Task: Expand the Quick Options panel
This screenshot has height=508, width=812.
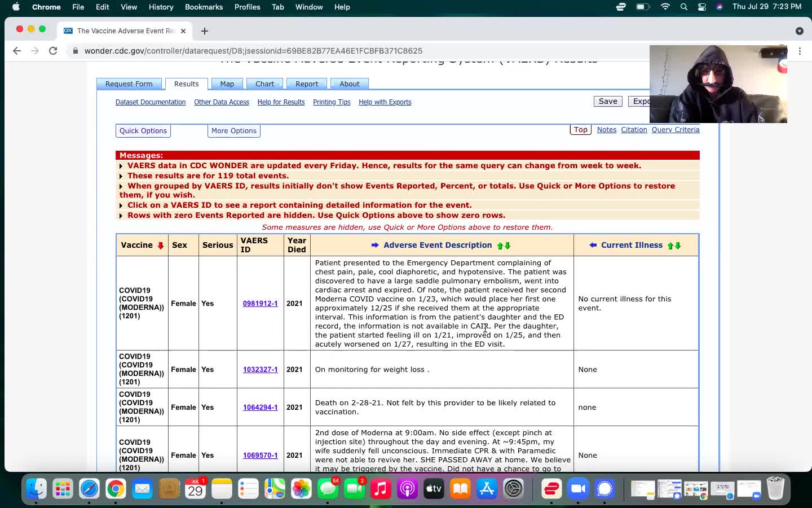Action: click(x=143, y=131)
